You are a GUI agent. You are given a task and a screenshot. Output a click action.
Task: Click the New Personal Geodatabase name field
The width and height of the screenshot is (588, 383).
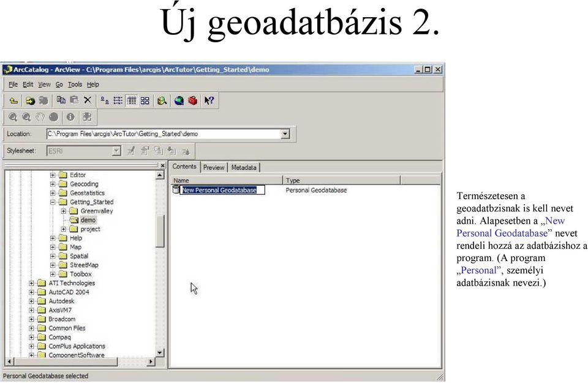pyautogui.click(x=222, y=190)
